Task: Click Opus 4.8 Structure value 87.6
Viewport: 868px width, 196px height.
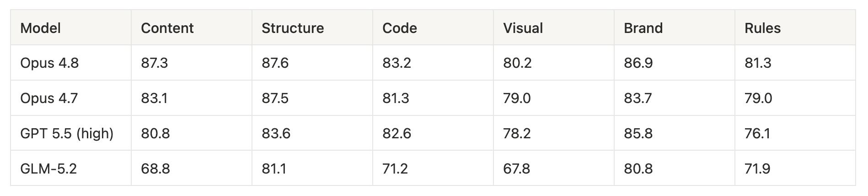Action: pyautogui.click(x=275, y=63)
